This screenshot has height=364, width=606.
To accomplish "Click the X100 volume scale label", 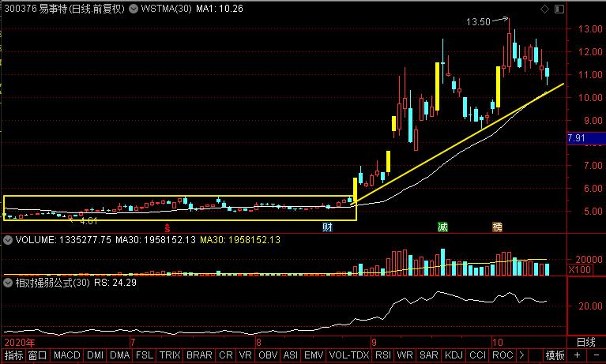I will click(x=580, y=270).
